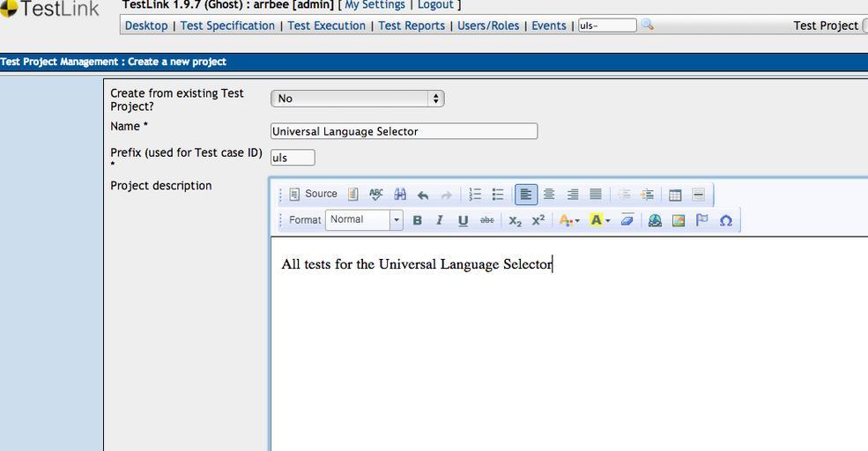Screen dimensions: 868x451
Task: Click the TestLink logo
Action: pos(50,8)
